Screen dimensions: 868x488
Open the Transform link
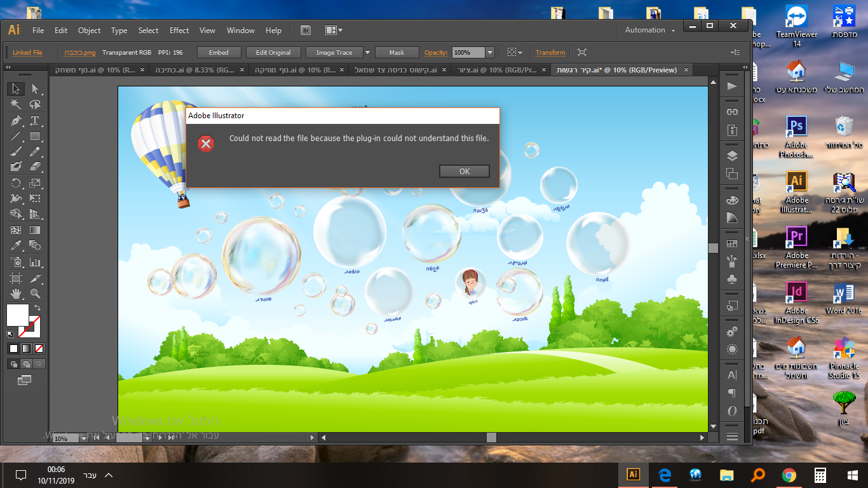[x=550, y=53]
